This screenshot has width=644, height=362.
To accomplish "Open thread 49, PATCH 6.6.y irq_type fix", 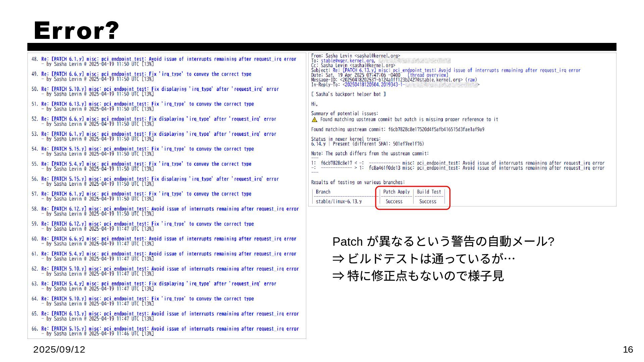I will tap(146, 74).
